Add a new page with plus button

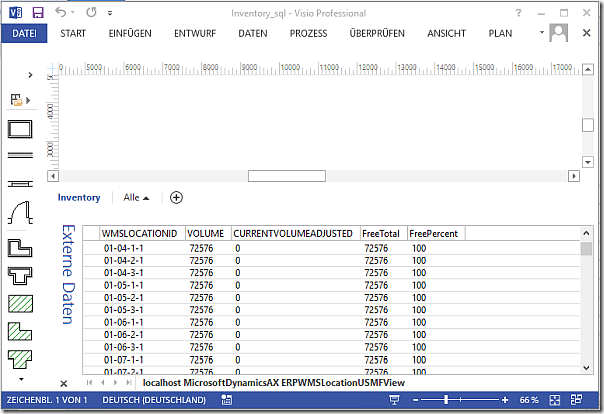[176, 198]
